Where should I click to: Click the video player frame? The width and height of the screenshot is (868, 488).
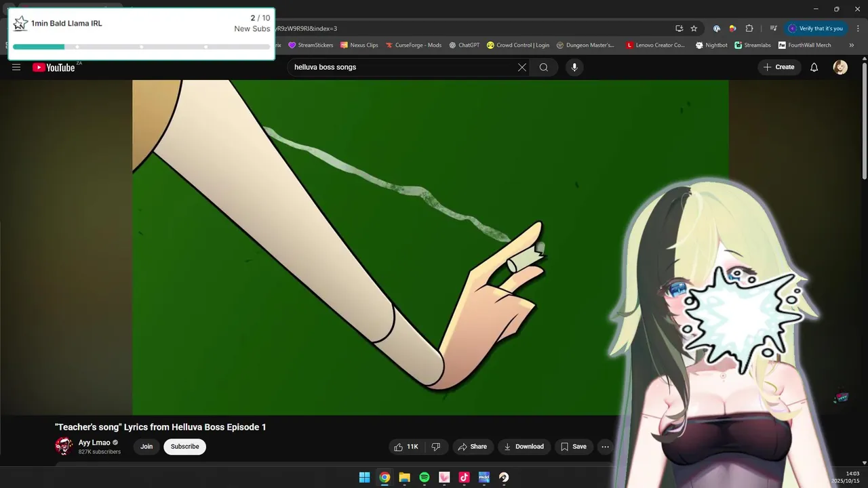coord(430,247)
